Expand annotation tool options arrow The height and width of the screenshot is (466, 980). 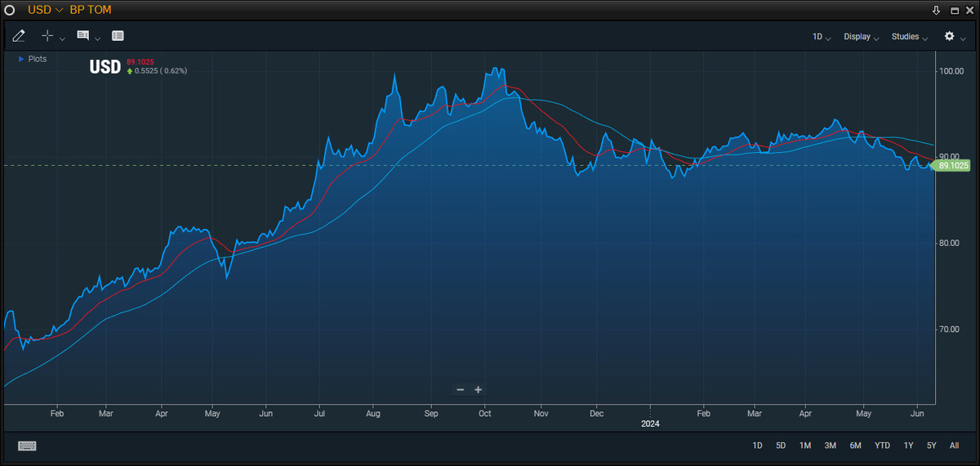(x=98, y=38)
